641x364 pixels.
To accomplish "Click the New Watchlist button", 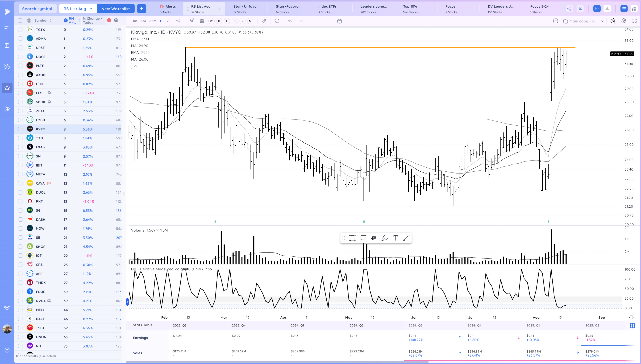I will pyautogui.click(x=116, y=8).
